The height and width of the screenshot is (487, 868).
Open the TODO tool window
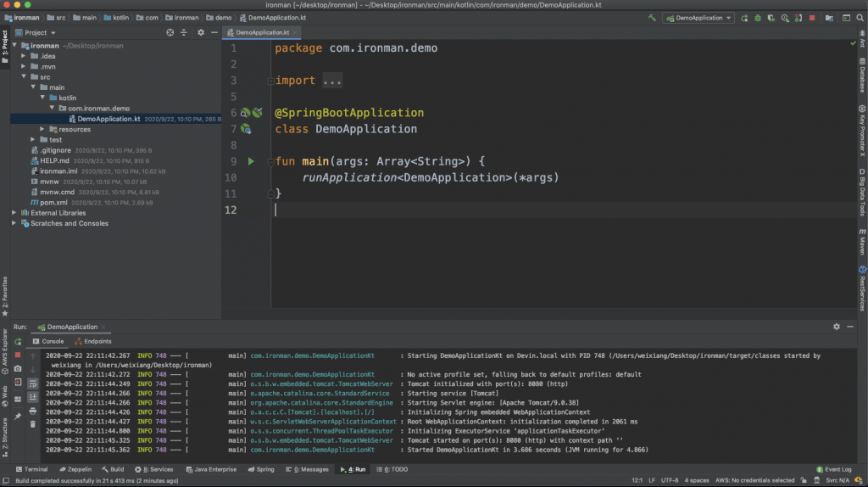click(x=392, y=469)
